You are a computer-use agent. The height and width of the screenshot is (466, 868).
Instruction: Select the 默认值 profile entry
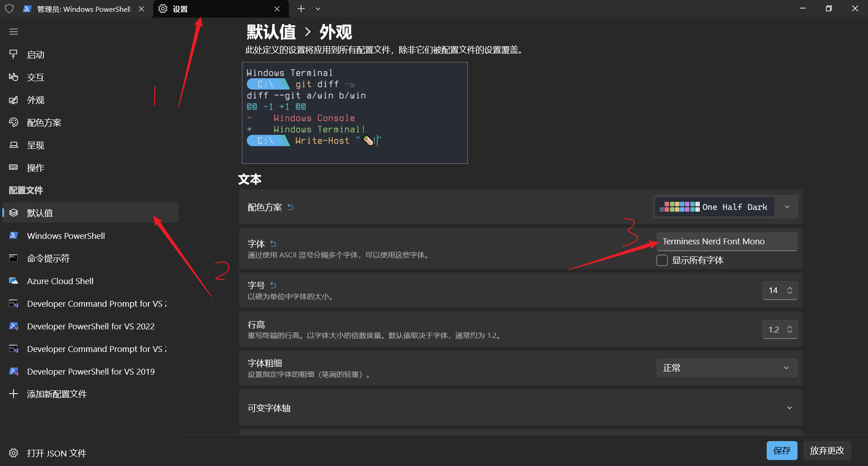90,213
